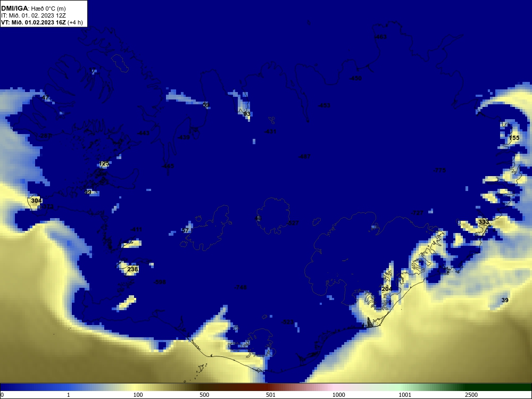
Task: Click the 57 value on the map
Action: [185, 230]
